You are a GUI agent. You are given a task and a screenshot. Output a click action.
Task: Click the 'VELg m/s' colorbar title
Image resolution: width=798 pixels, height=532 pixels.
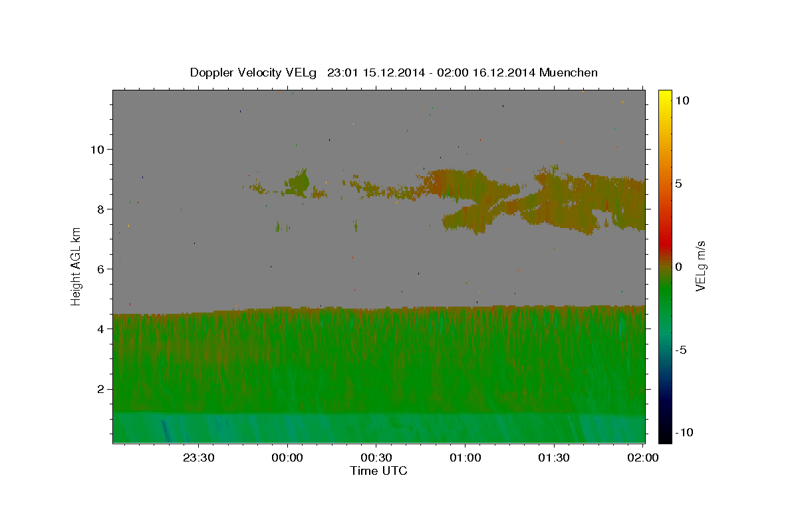click(700, 267)
